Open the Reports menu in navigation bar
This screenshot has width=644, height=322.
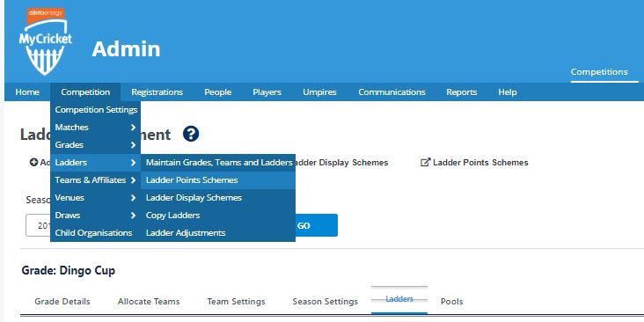coord(462,92)
